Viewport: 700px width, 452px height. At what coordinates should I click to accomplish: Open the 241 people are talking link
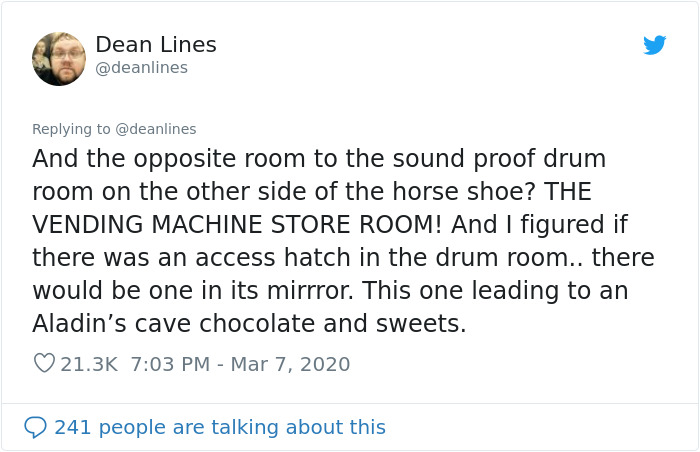point(219,427)
